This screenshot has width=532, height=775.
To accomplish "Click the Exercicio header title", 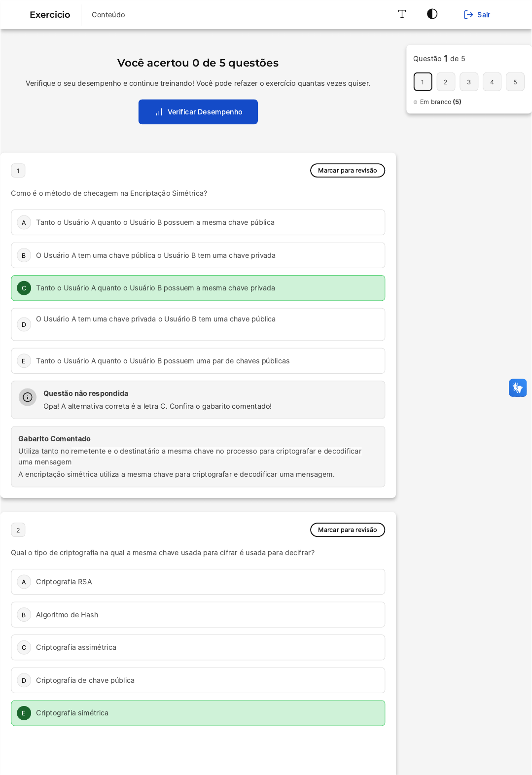I will (50, 15).
